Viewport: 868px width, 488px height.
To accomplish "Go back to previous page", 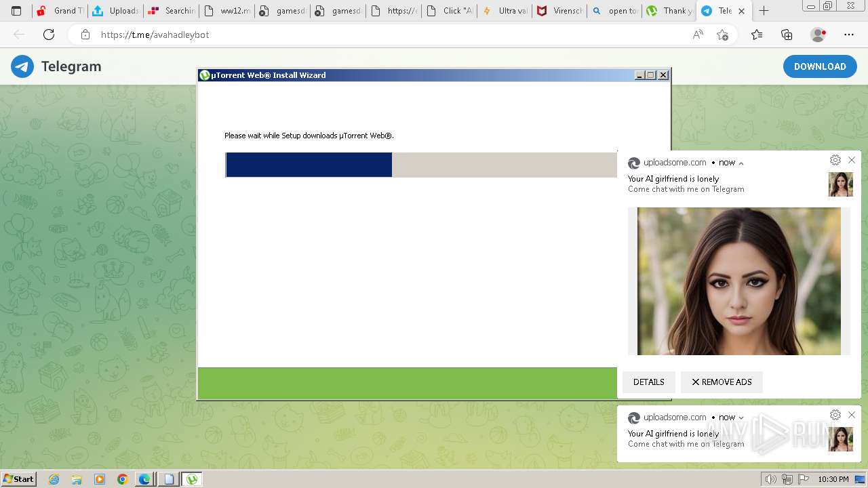I will coord(19,35).
